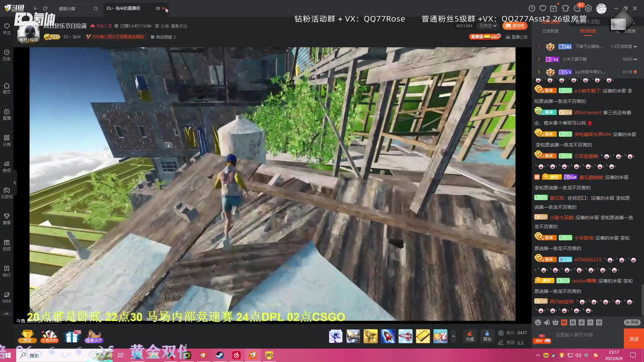Open the 背包 backpack button
This screenshot has width=644, height=362.
pos(487,336)
